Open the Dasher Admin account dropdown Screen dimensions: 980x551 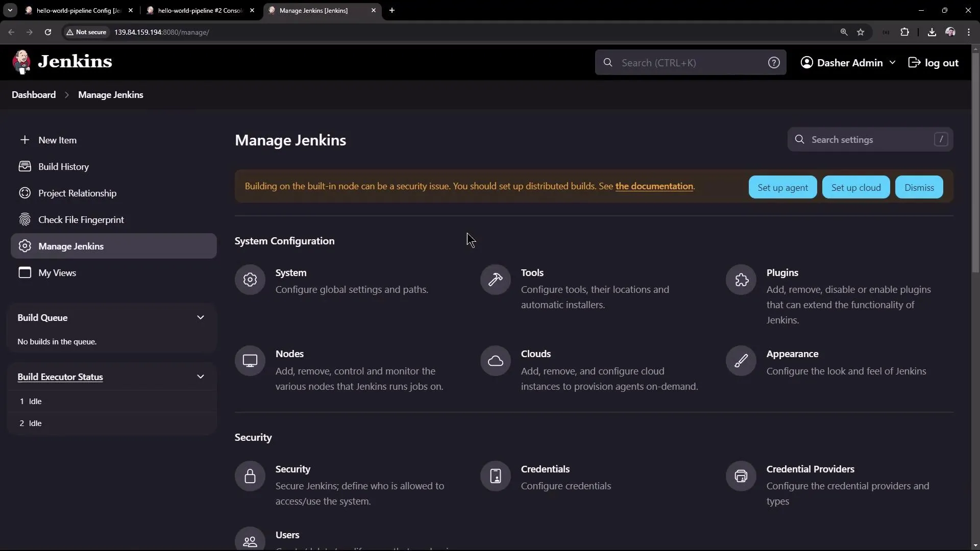(x=848, y=62)
